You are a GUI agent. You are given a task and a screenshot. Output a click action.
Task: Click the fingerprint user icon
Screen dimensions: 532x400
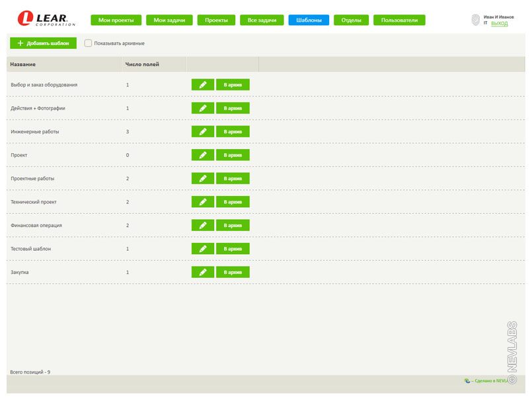(475, 20)
